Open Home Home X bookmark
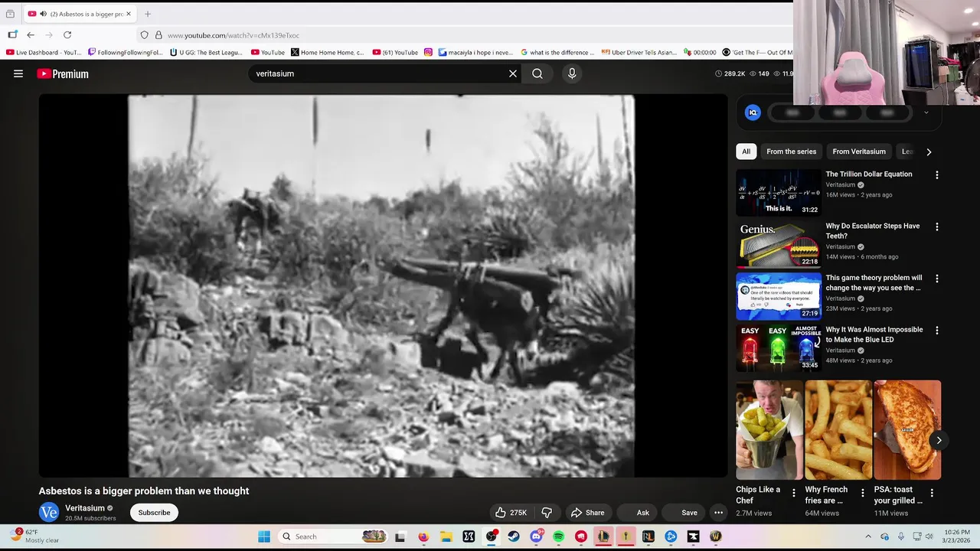The height and width of the screenshot is (551, 980). pyautogui.click(x=328, y=53)
